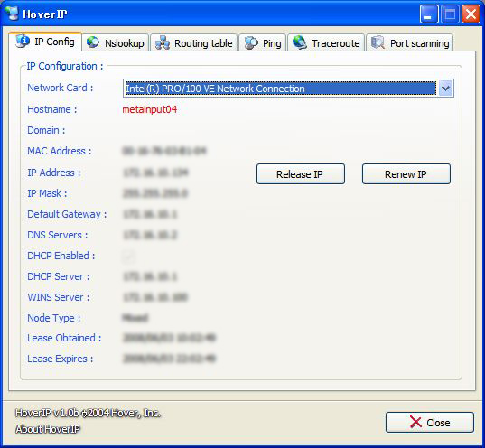Click the HoverIP v1.0b copyright text
Screen dimensions: 485x448
pyautogui.click(x=89, y=413)
